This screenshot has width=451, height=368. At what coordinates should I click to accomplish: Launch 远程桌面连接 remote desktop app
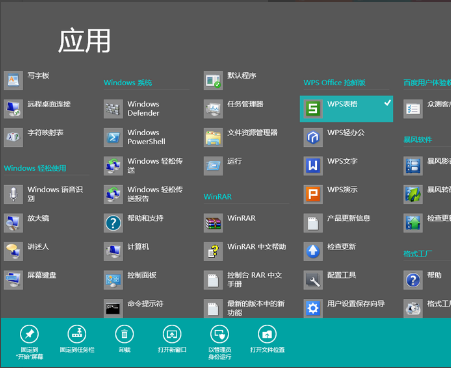pyautogui.click(x=37, y=109)
